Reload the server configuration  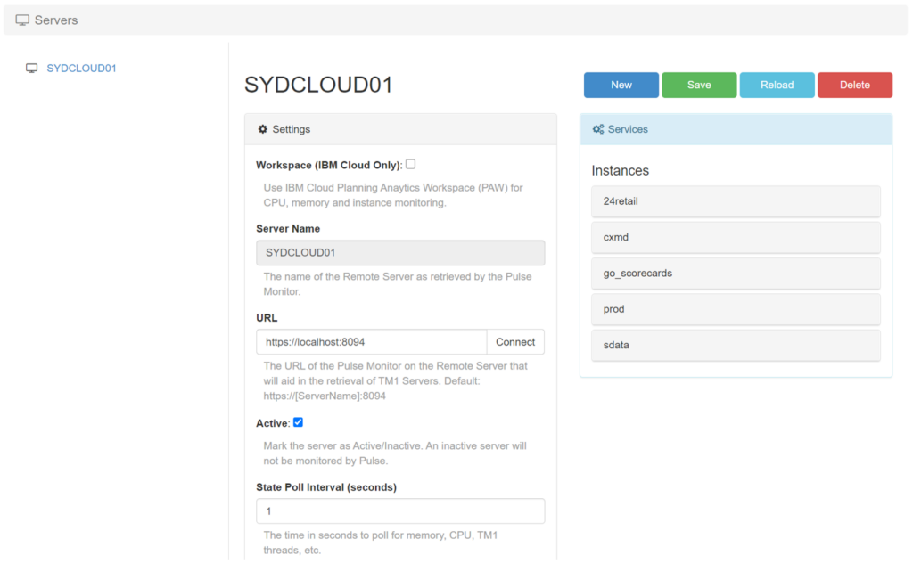click(777, 85)
